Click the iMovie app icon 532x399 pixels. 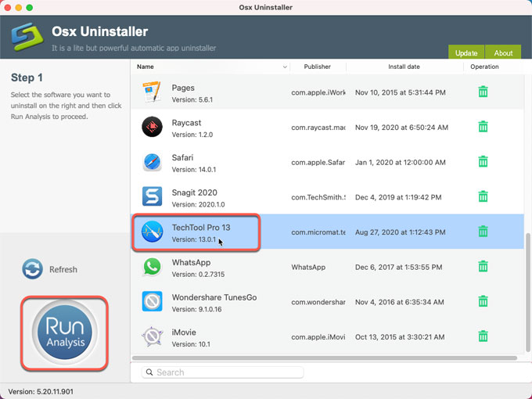pos(152,336)
